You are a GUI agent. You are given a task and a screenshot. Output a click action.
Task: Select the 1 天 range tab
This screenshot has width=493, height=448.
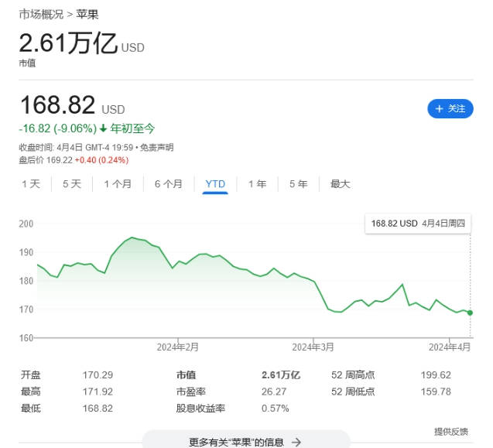point(31,184)
